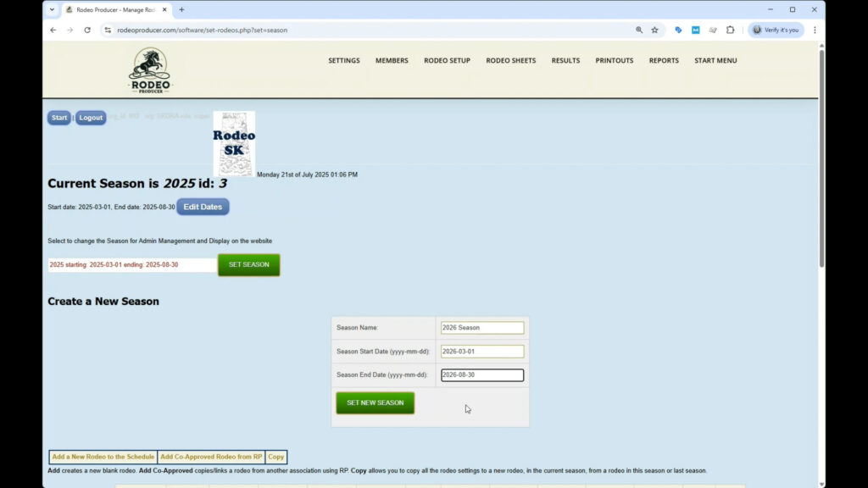Click the Edit Dates button

(x=203, y=207)
